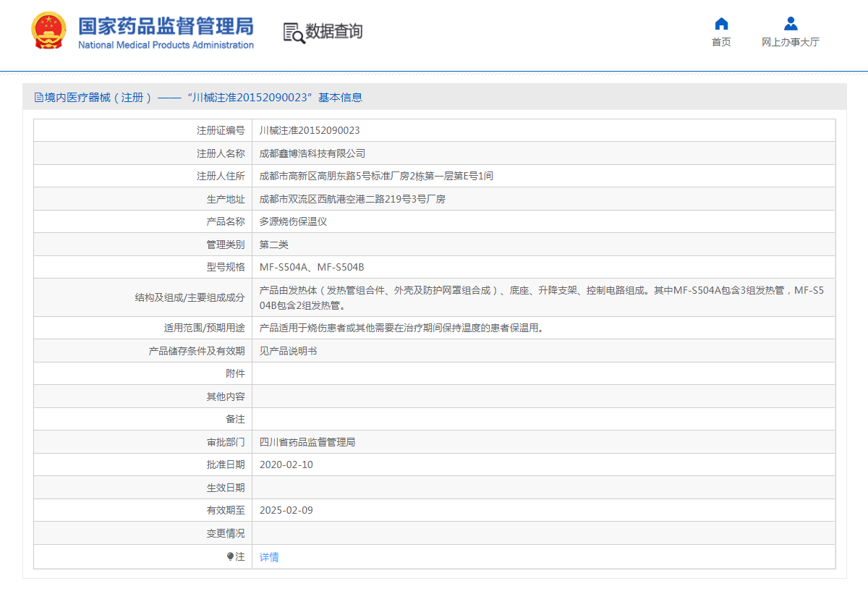
Task: Click the document icon beside 境内医疗器械
Action: click(x=39, y=98)
